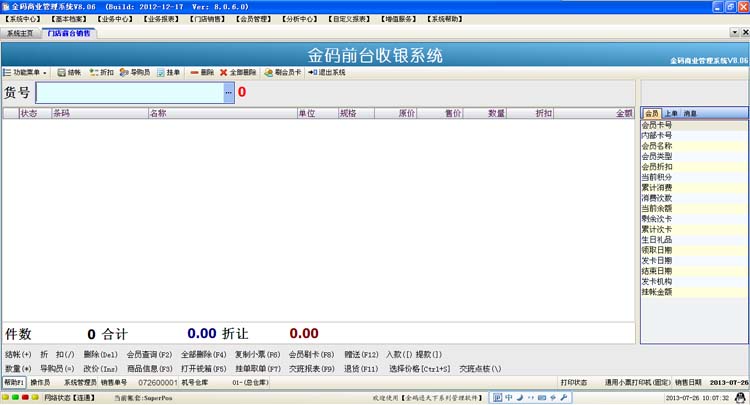
Task: Open the 【门店销售】 menu
Action: (207, 19)
